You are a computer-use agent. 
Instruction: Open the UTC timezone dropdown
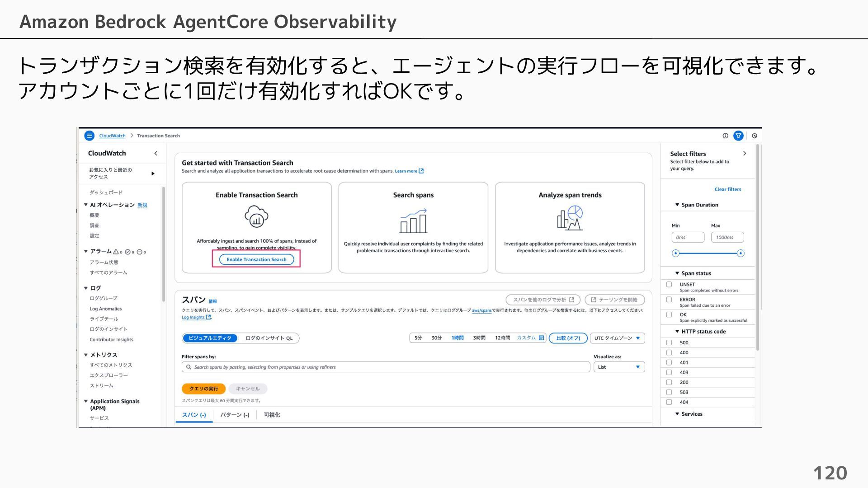[x=617, y=338]
